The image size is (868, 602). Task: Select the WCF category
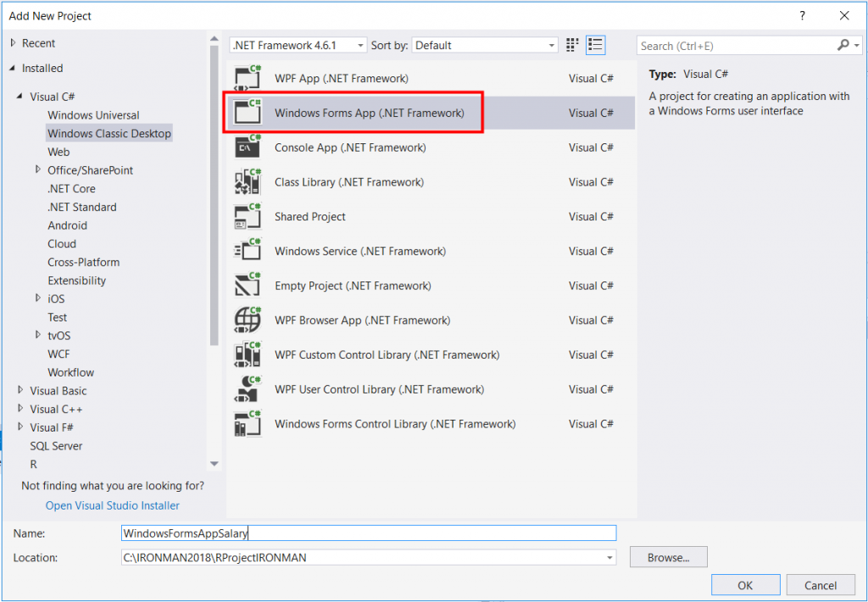point(58,354)
